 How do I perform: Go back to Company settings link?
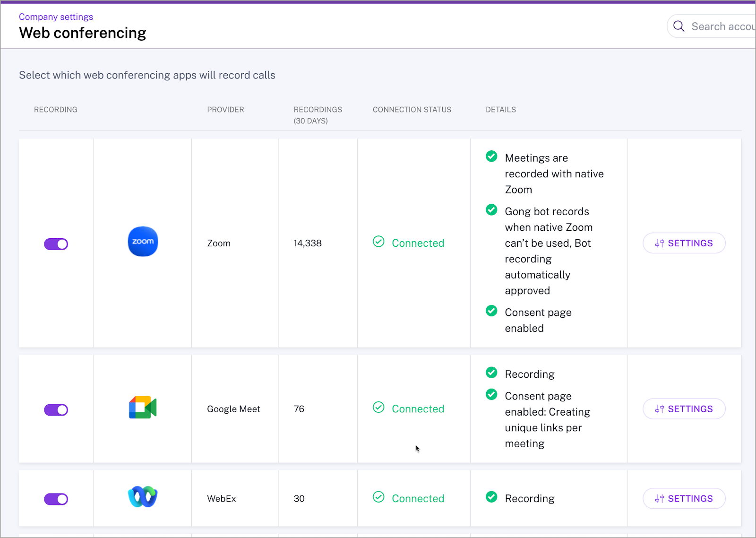(x=56, y=17)
